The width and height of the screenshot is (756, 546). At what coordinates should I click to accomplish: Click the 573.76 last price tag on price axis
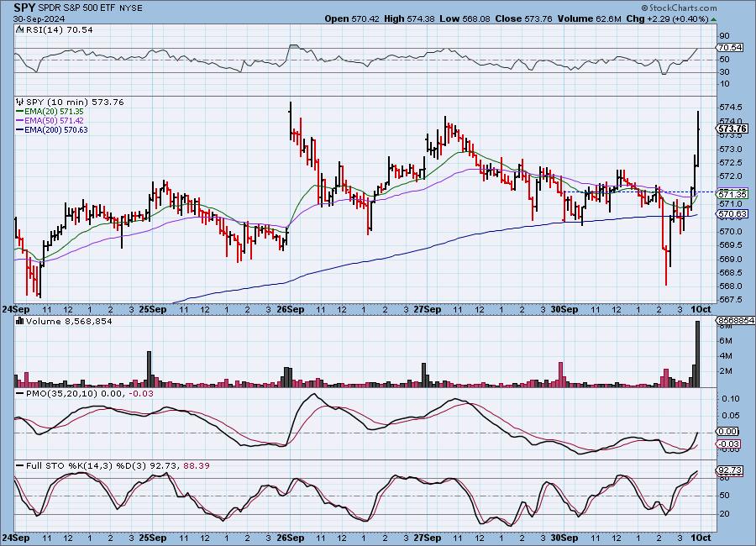[x=732, y=129]
